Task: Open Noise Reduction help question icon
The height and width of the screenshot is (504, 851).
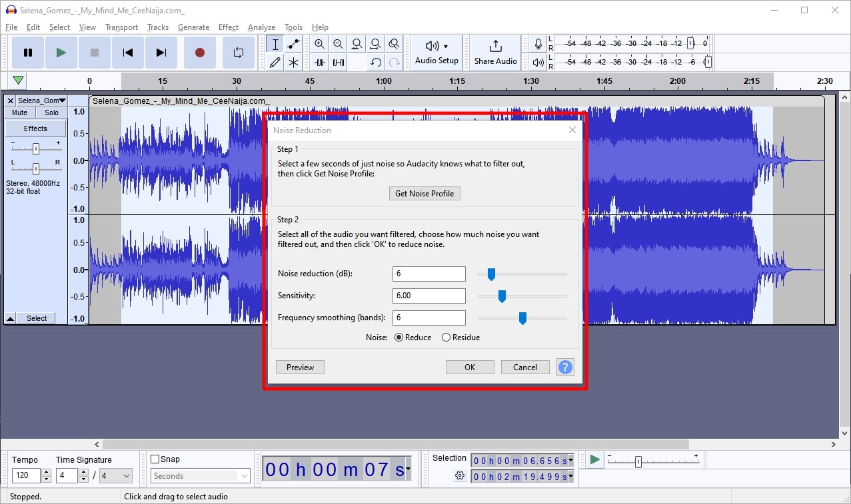Action: tap(565, 367)
